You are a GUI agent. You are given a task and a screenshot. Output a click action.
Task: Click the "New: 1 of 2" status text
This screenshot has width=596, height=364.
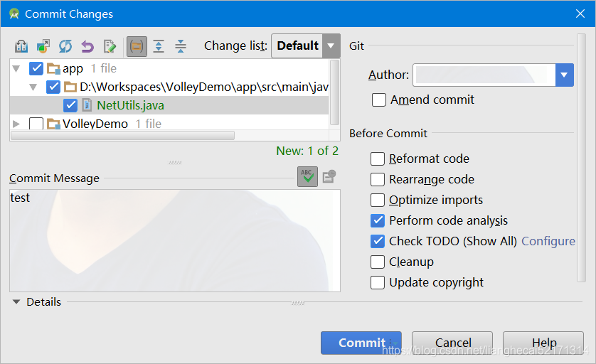(x=307, y=151)
